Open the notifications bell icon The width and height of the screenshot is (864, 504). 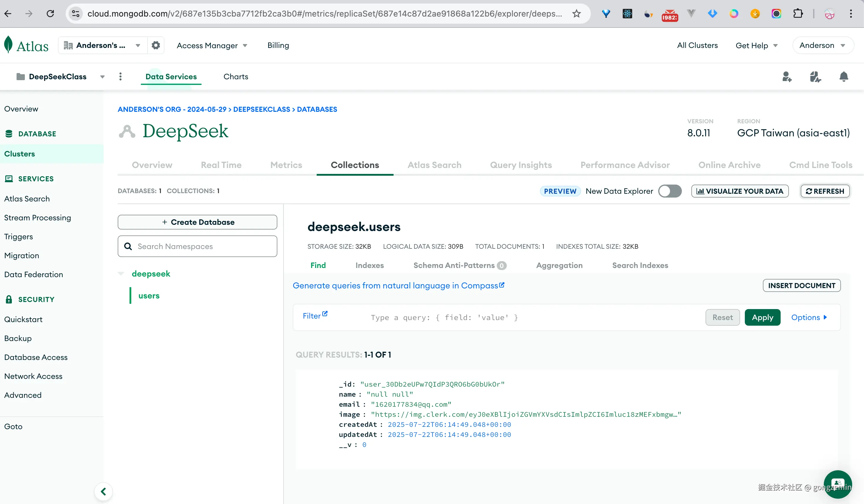click(x=843, y=76)
